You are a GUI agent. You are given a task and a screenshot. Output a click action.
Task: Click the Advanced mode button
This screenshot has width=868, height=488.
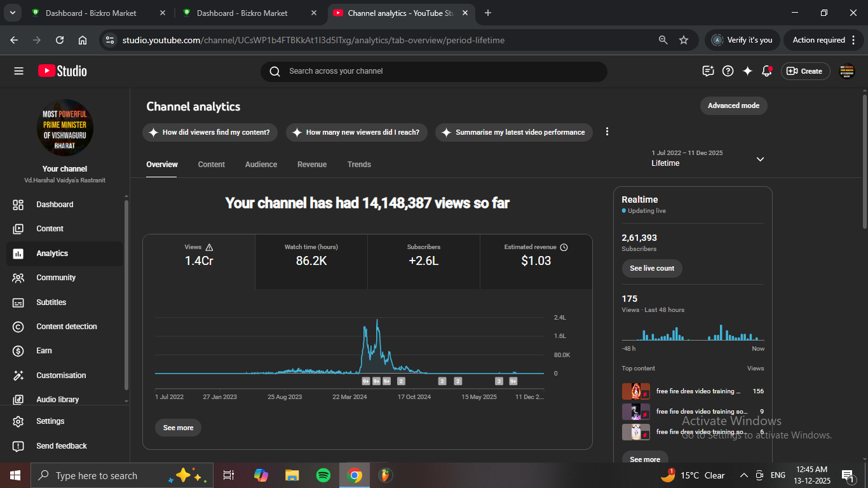click(733, 105)
